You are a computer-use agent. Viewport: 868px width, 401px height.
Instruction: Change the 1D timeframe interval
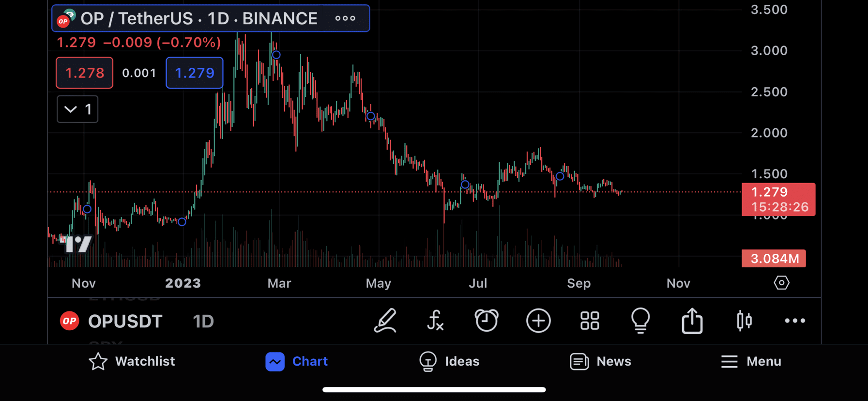point(203,321)
